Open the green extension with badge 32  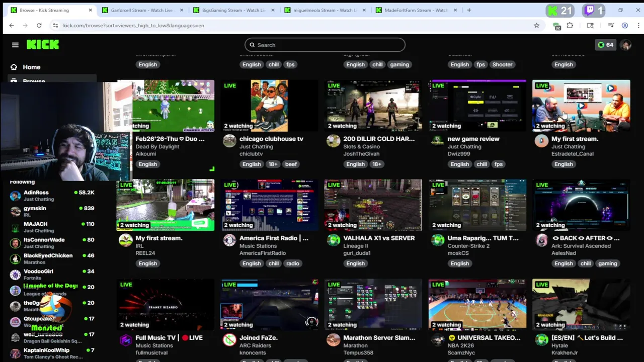tap(556, 26)
